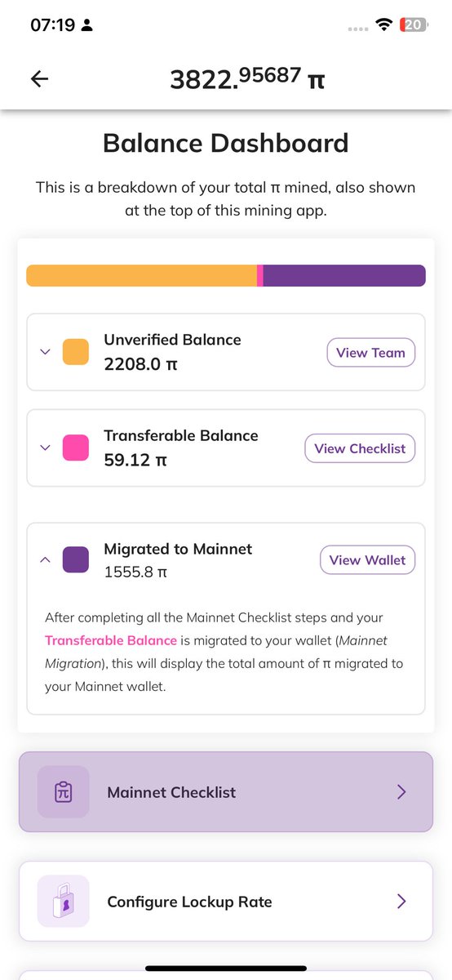
Task: Tap the Mainnet Checklist clipboard icon
Action: (x=64, y=791)
